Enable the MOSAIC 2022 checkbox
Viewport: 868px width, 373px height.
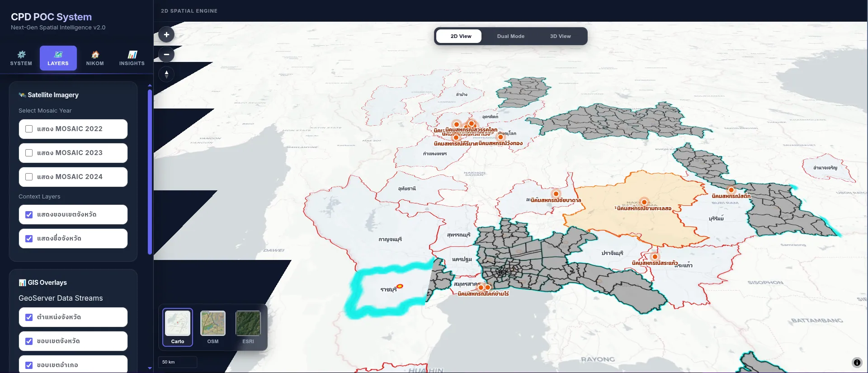point(29,129)
